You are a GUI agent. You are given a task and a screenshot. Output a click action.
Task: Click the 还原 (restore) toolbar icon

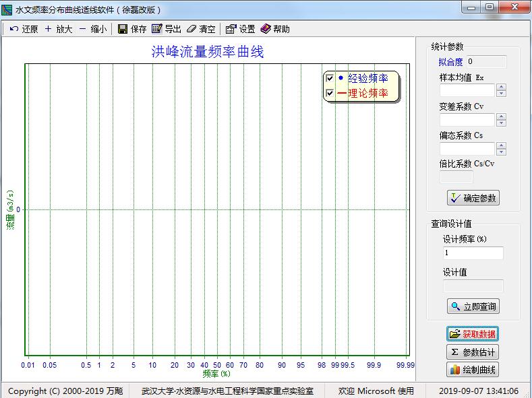[14, 29]
